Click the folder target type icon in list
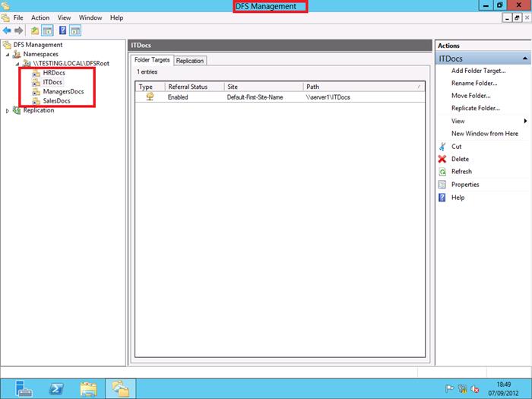The image size is (532, 399). click(150, 97)
